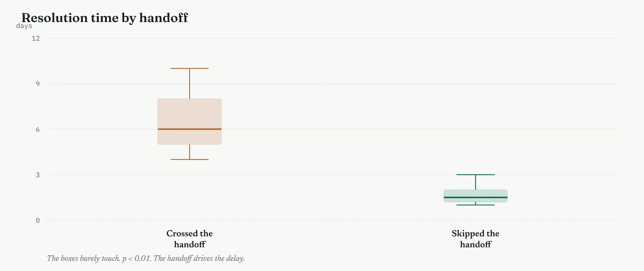The image size is (644, 271).
Task: Click the orange lower whisker cap
Action: (x=190, y=160)
